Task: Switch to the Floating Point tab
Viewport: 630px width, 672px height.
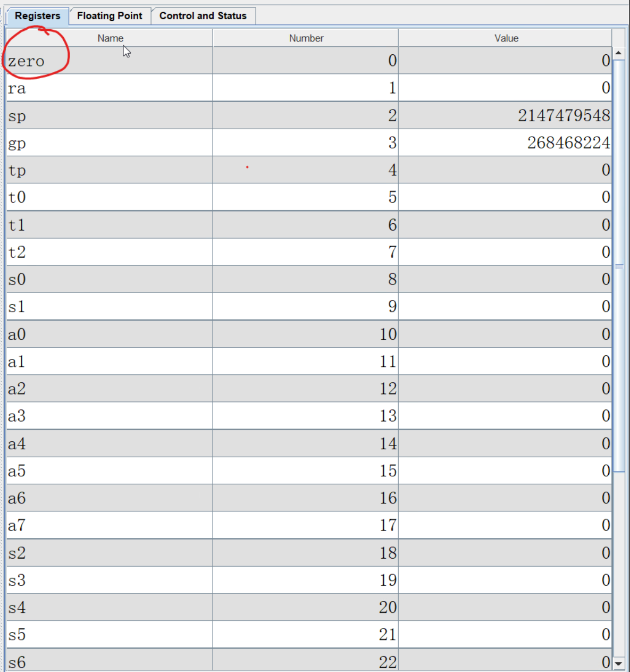Action: point(110,16)
